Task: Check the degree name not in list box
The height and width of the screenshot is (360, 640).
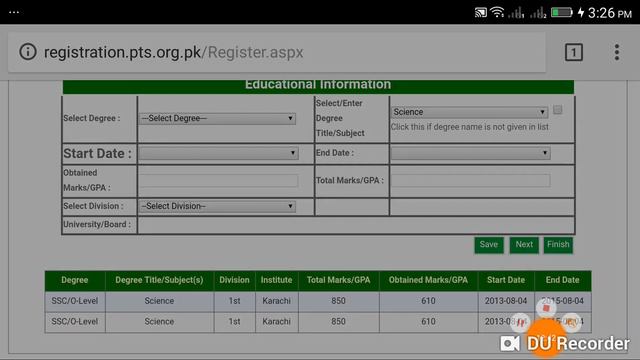Action: (x=558, y=110)
